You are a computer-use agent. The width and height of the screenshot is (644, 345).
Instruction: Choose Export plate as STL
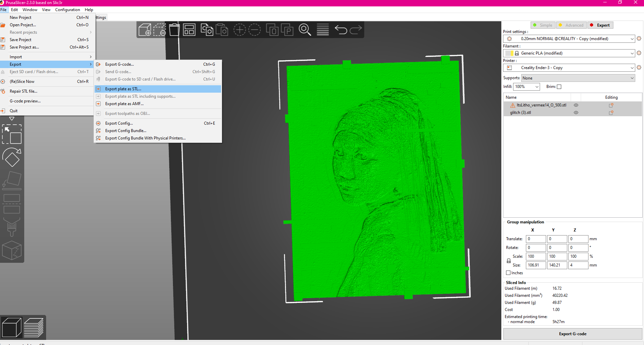tap(158, 89)
